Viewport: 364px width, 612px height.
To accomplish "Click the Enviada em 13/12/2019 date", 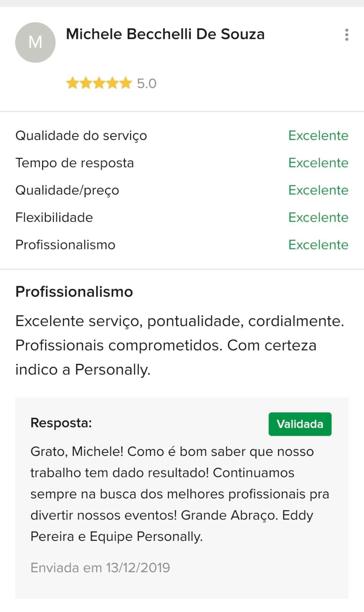I will point(100,568).
